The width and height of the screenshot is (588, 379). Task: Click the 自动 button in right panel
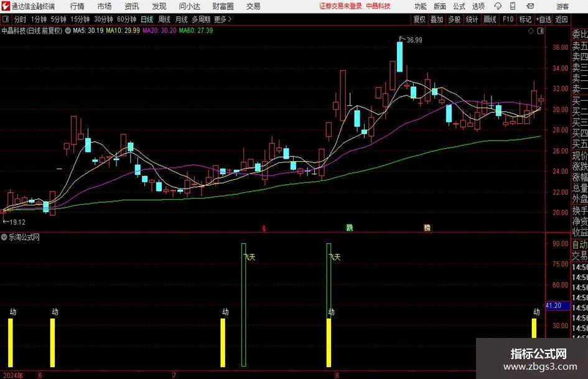[580, 245]
